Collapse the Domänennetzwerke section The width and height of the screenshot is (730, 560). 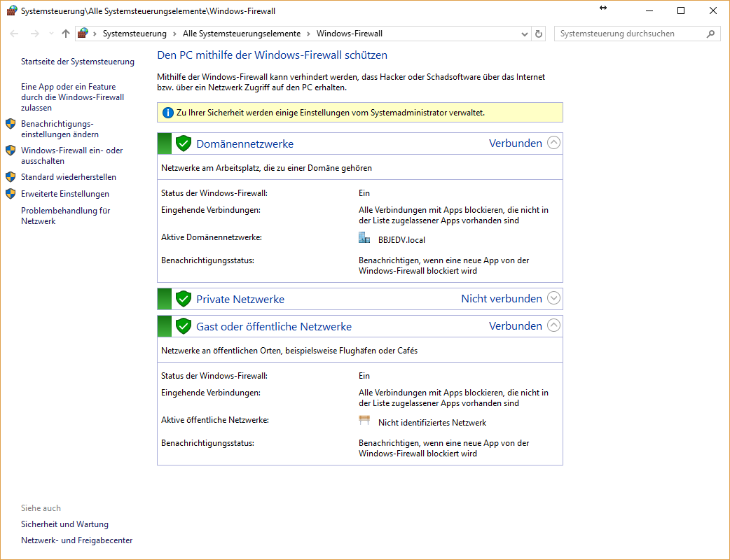click(x=553, y=143)
